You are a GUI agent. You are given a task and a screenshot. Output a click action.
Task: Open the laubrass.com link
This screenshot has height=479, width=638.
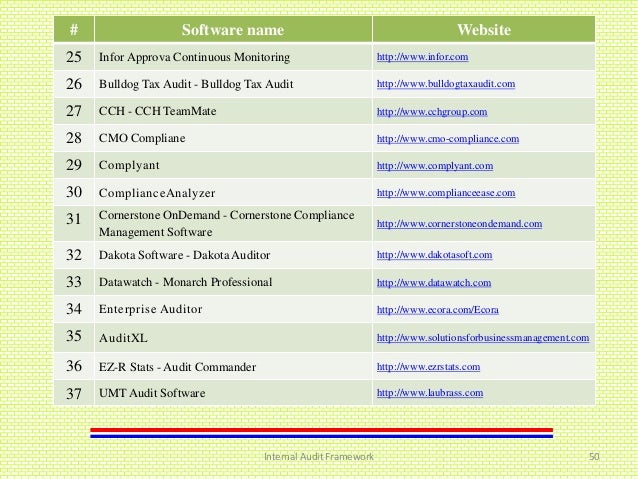(x=430, y=393)
